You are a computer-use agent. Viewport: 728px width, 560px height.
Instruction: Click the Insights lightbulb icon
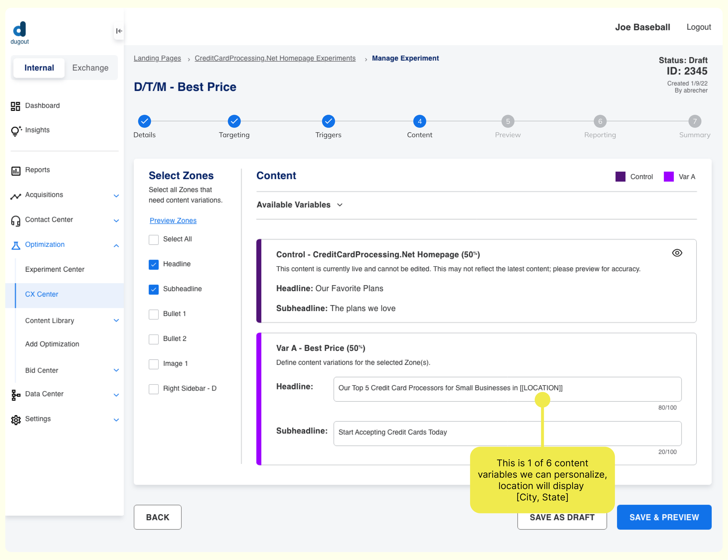point(15,131)
